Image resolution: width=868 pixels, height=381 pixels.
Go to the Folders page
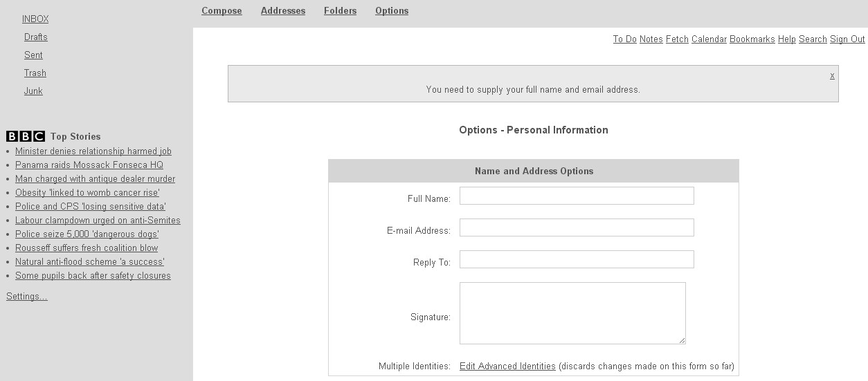[340, 11]
